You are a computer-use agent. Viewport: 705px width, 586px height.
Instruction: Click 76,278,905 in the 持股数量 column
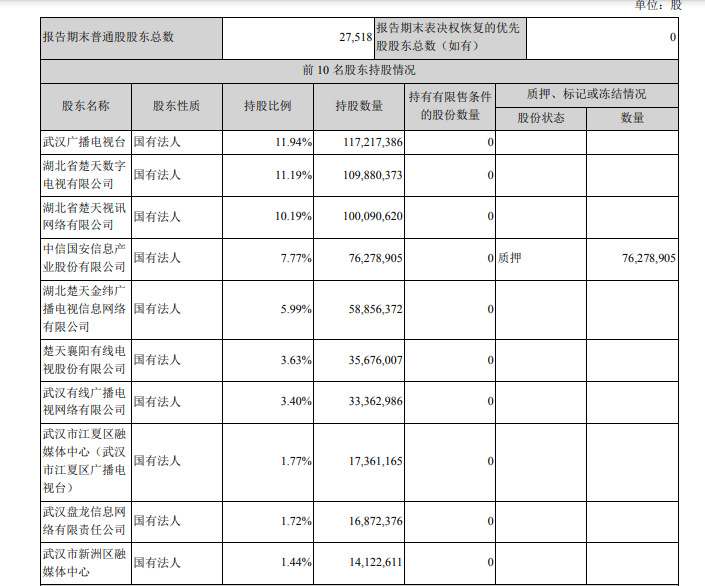coord(375,259)
